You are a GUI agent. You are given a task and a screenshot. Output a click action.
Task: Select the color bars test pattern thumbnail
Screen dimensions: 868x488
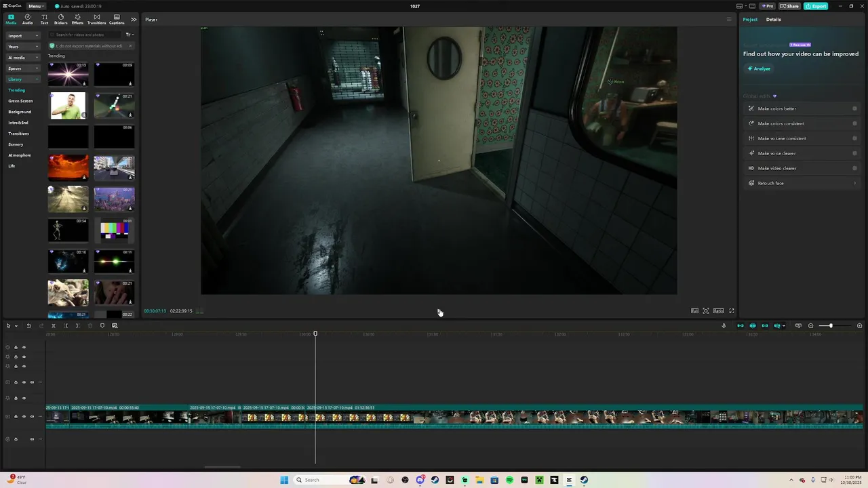[114, 230]
